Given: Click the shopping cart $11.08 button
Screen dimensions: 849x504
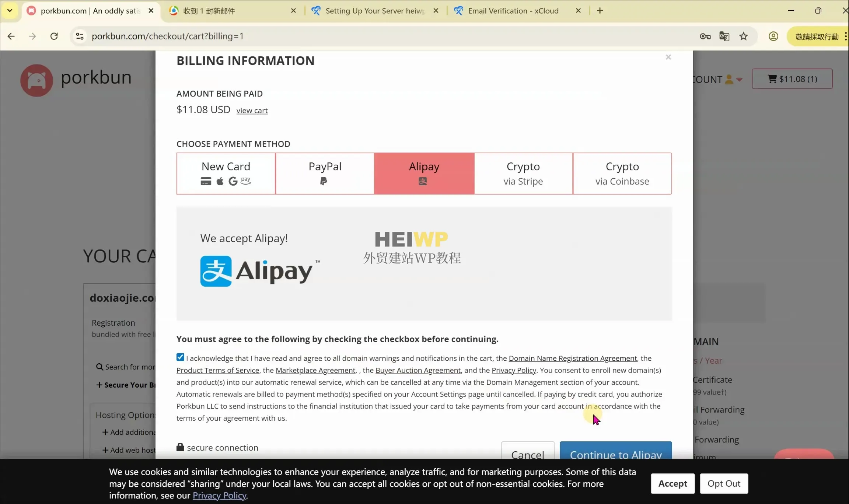Looking at the screenshot, I should click(x=792, y=79).
